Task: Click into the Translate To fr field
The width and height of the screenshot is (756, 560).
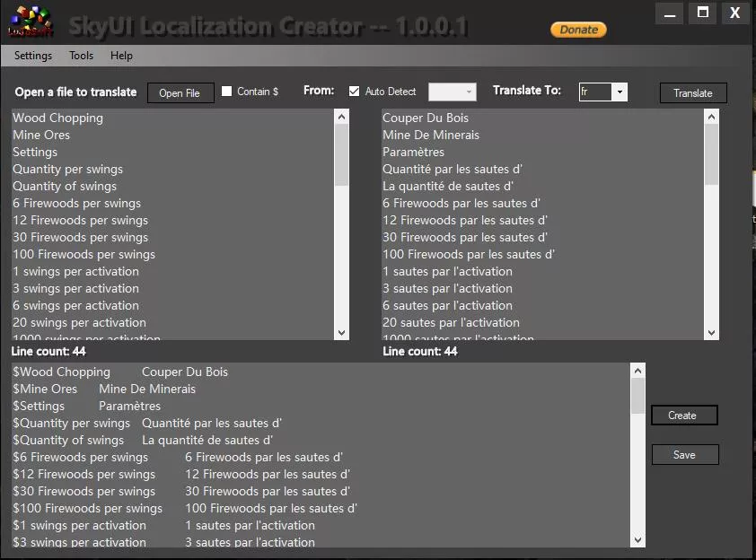Action: point(595,92)
